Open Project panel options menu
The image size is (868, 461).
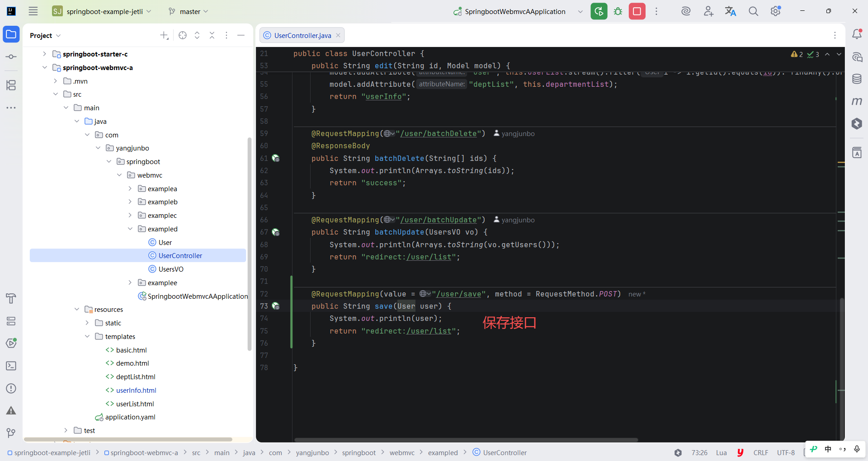click(226, 35)
